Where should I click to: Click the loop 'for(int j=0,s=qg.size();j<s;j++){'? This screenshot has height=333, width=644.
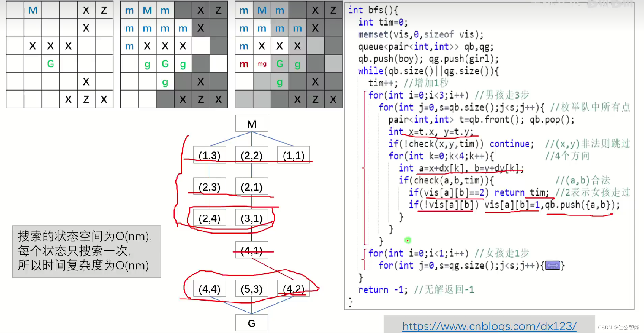coord(462,265)
